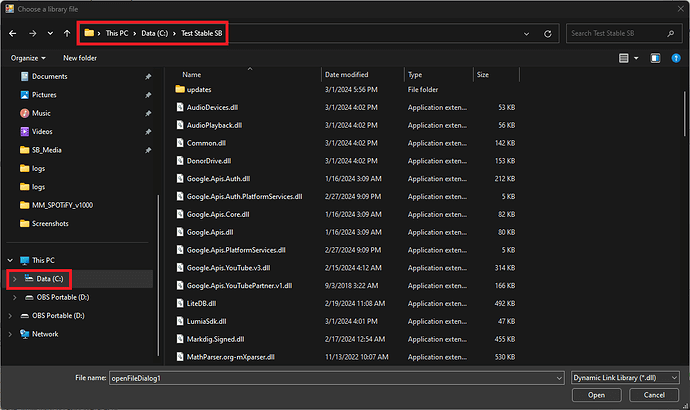Open the view options dropdown arrow
Screen dimensions: 690x410
637,58
